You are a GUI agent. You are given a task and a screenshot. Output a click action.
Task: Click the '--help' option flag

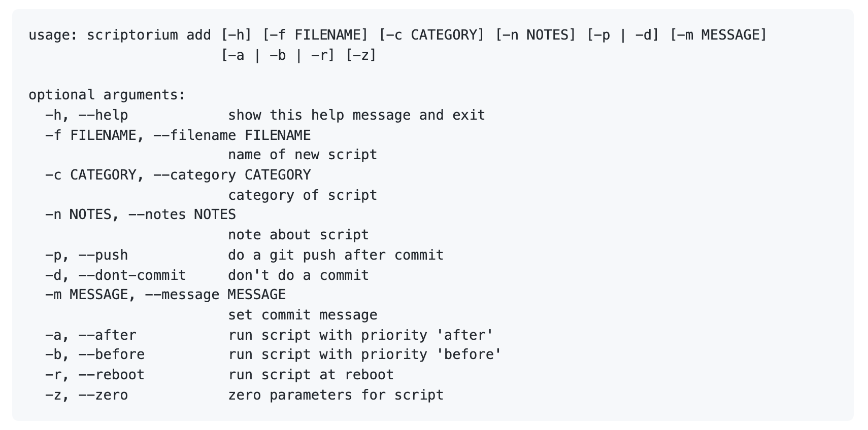103,115
